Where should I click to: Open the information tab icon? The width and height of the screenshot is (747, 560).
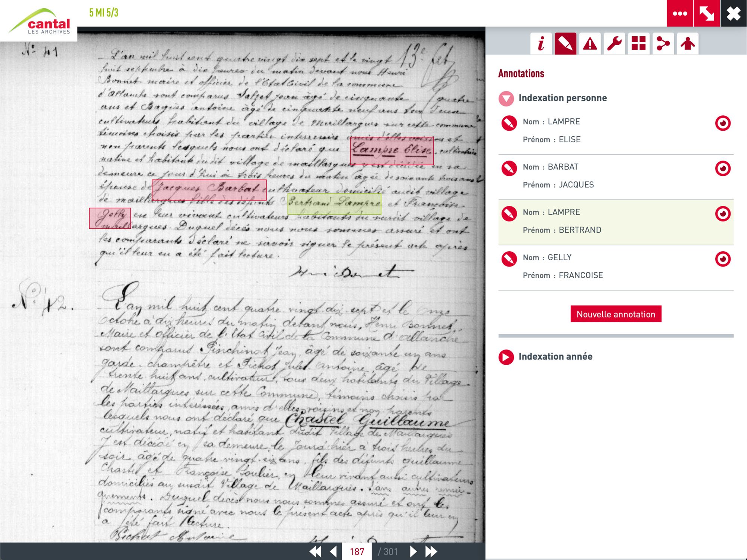[541, 44]
